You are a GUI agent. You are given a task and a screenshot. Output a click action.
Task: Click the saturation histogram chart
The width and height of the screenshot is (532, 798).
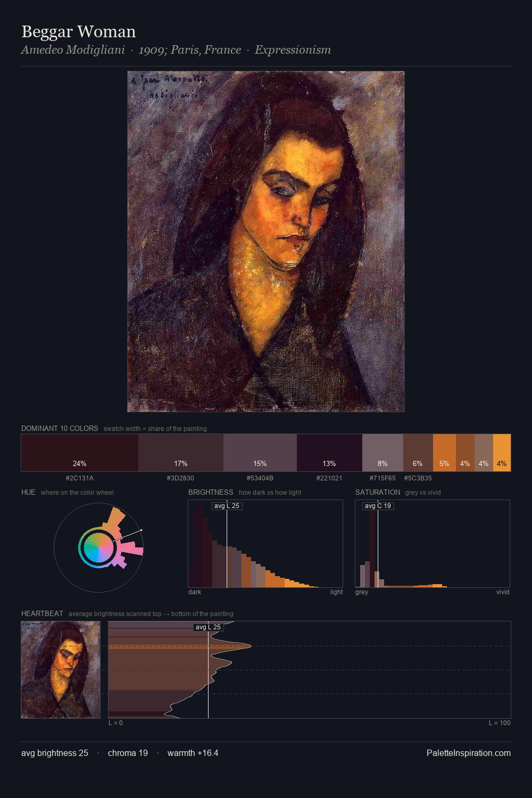tap(433, 544)
